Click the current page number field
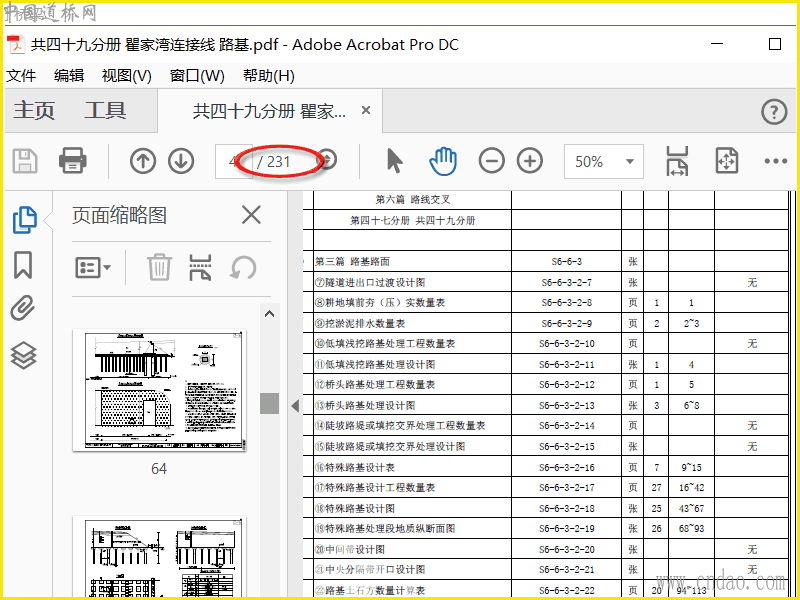This screenshot has height=600, width=800. (233, 162)
